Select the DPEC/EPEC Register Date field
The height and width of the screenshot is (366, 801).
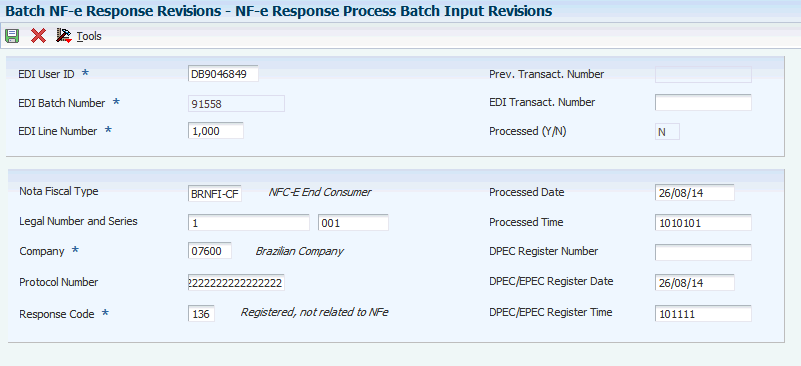(x=694, y=282)
